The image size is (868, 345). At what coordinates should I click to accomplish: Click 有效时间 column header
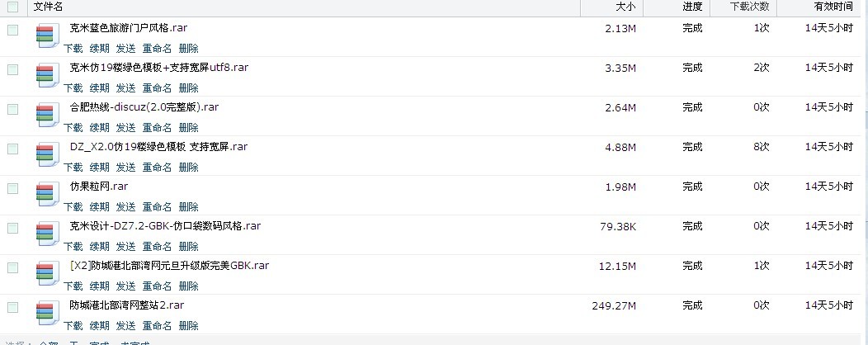[x=833, y=7]
